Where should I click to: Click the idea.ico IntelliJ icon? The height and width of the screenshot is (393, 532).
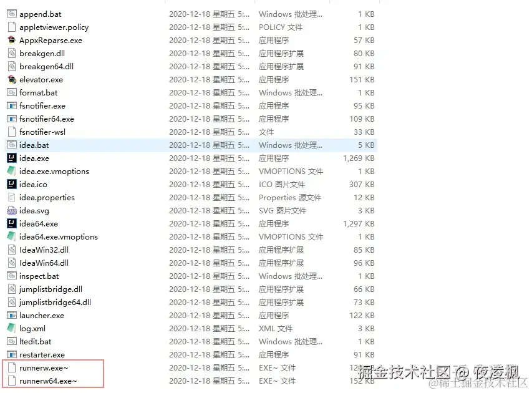click(x=13, y=184)
